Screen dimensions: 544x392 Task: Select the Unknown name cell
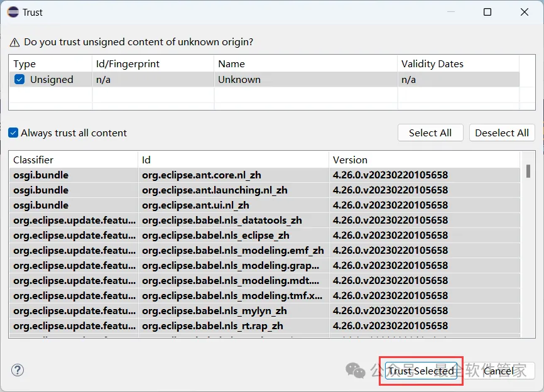[x=306, y=79]
